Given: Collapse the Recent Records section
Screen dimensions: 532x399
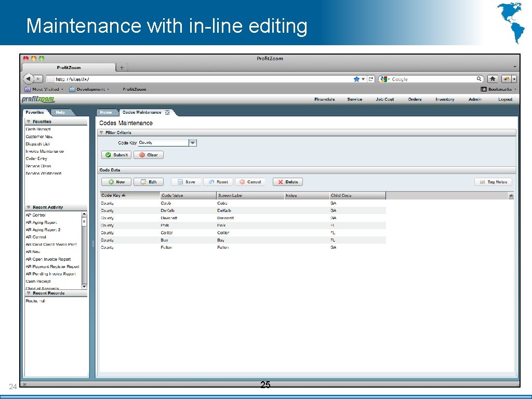Looking at the screenshot, I should coord(29,293).
